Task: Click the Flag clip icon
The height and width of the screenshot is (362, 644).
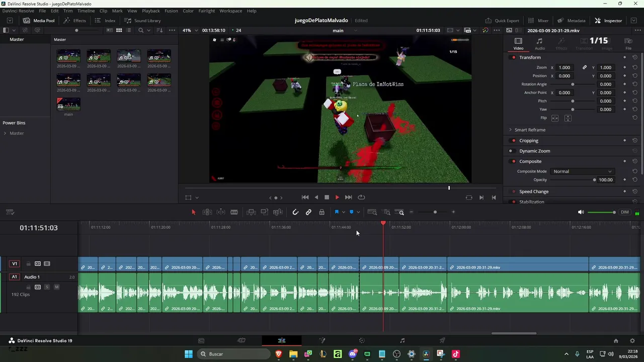Action: [x=337, y=212]
